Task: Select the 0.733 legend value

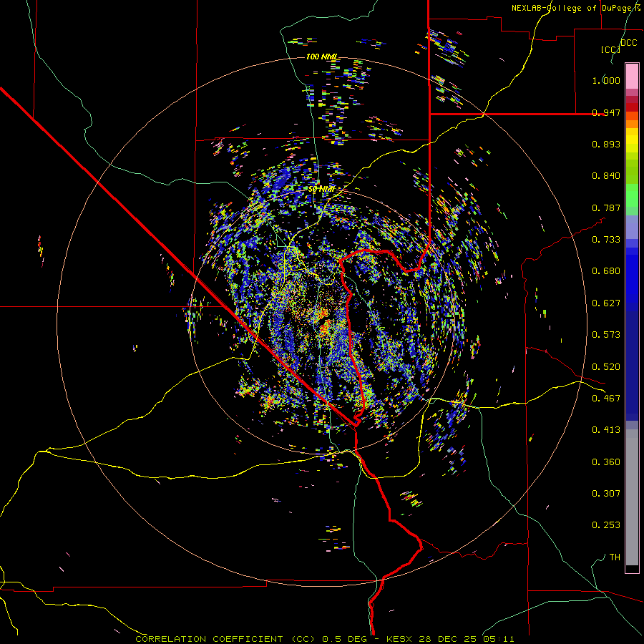Action: (x=606, y=240)
